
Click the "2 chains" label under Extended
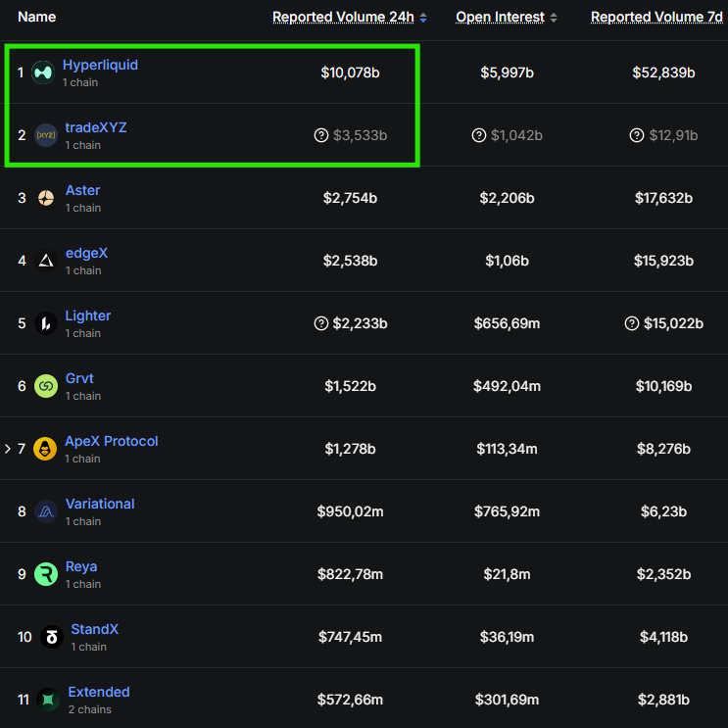90,709
